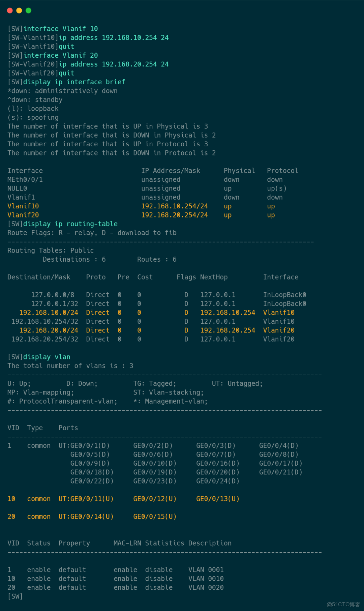The width and height of the screenshot is (364, 611).
Task: Click the highlighted '192.168.10.0/24' route
Action: (49, 313)
